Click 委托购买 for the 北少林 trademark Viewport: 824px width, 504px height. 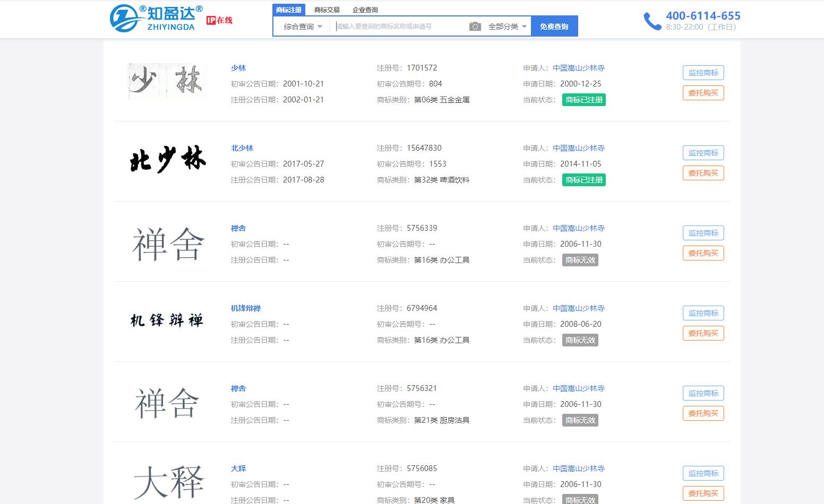[703, 173]
